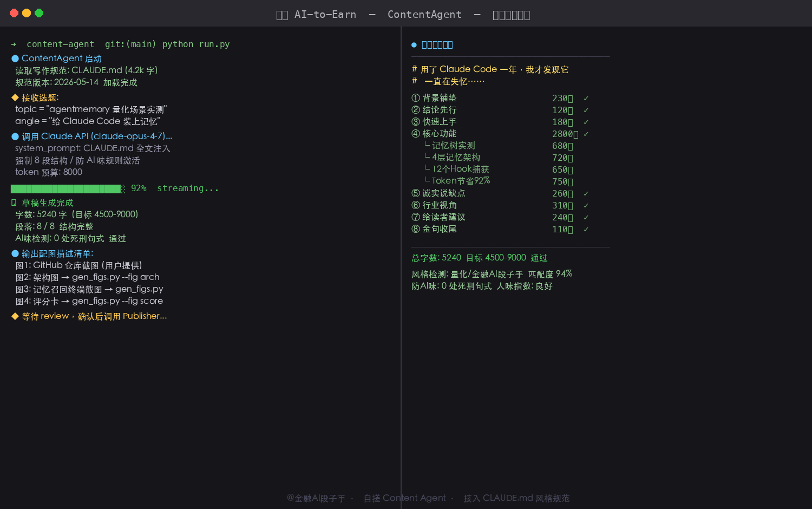
Task: Click '图2: 架构图 → gen_figs.py --fig arch' line
Action: (87, 277)
